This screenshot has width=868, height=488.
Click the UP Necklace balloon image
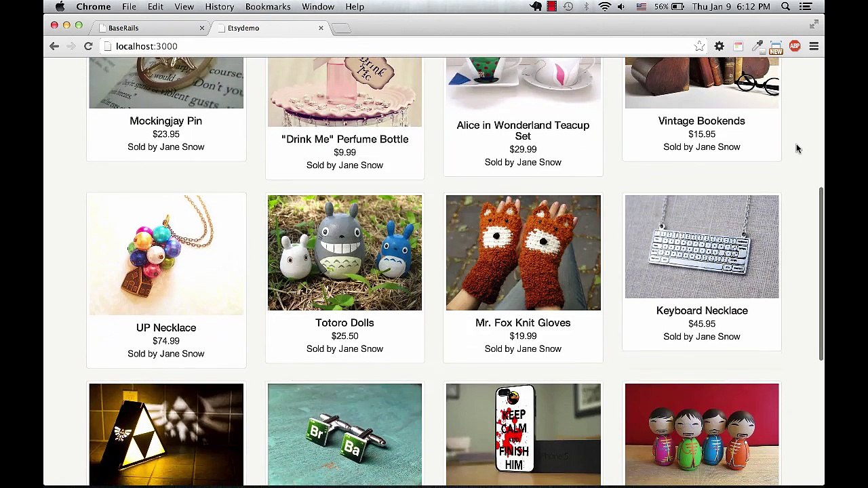(166, 255)
